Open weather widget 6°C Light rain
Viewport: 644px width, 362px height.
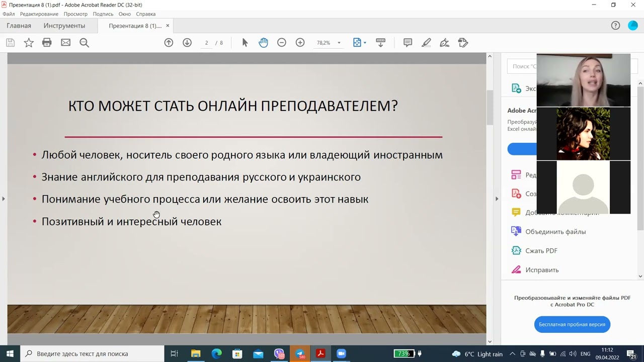point(477,354)
